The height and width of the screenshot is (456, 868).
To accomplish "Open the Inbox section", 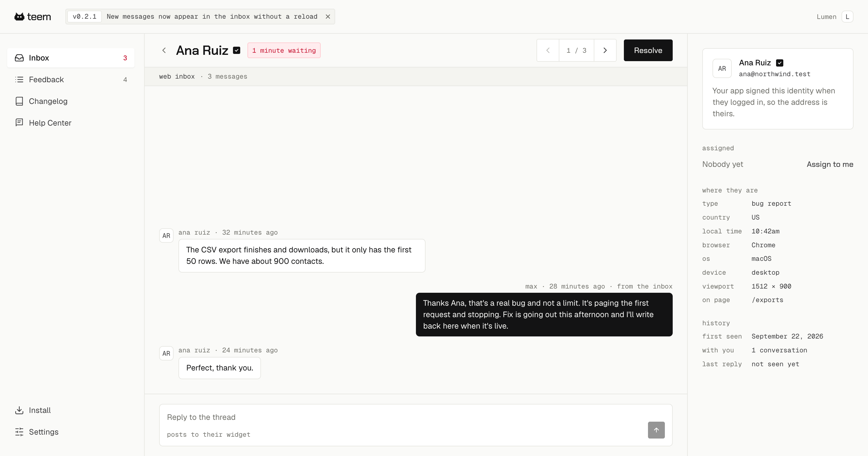I will pos(71,58).
